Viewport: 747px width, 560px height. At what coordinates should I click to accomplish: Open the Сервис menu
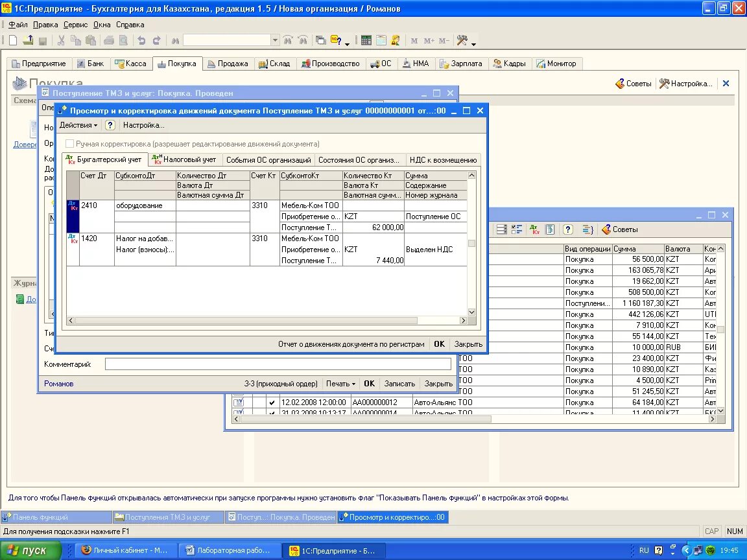(x=75, y=25)
